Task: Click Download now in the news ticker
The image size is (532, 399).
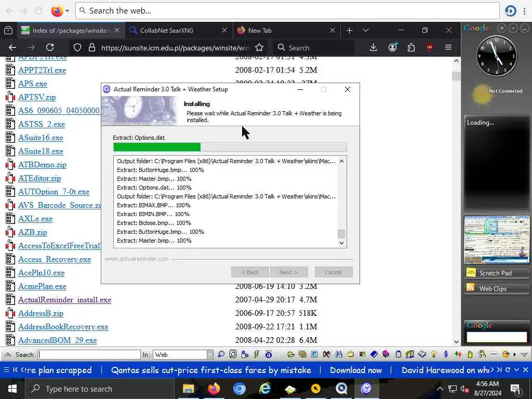Action: (356, 370)
